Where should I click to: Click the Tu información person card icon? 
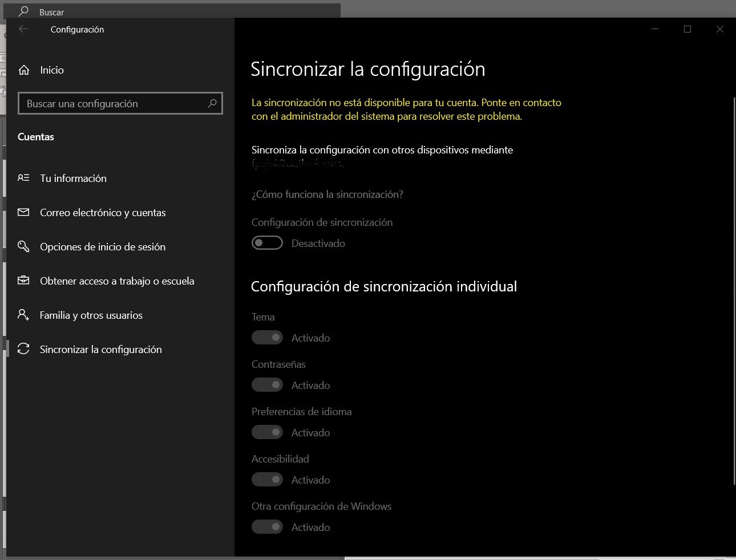click(23, 178)
